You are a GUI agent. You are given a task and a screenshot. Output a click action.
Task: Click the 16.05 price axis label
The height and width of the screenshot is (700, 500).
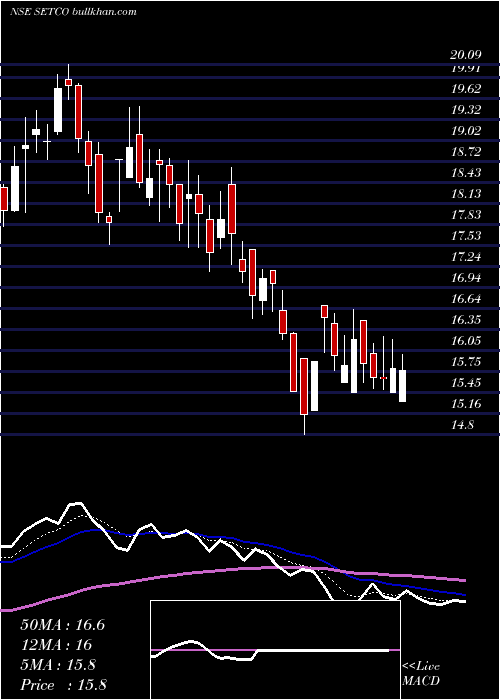[x=467, y=341]
